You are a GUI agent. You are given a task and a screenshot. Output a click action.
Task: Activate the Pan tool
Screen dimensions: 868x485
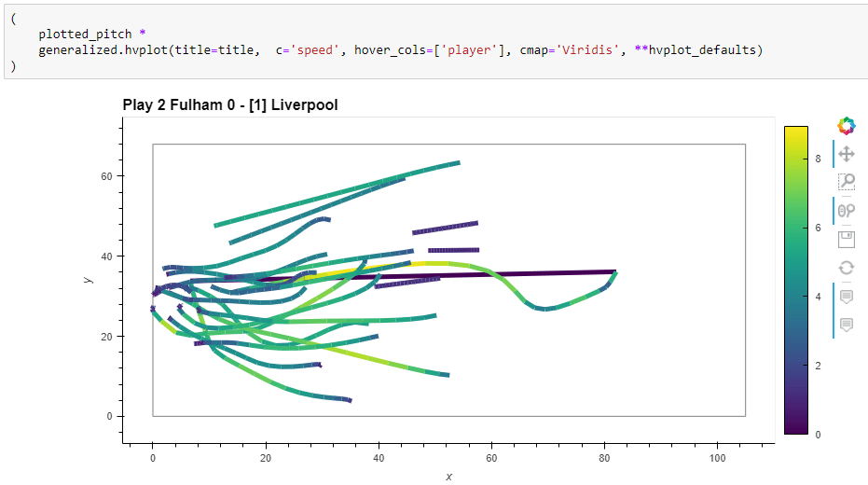[x=847, y=154]
